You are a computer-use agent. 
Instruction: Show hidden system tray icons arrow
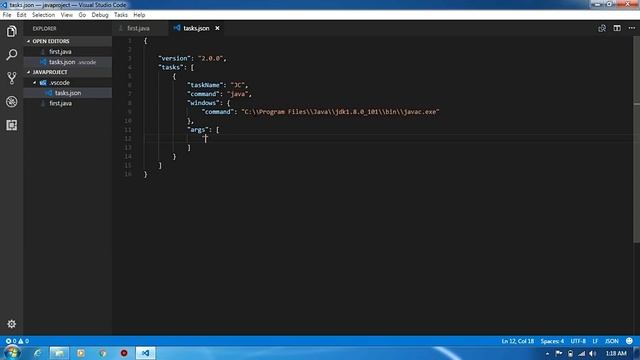click(547, 353)
